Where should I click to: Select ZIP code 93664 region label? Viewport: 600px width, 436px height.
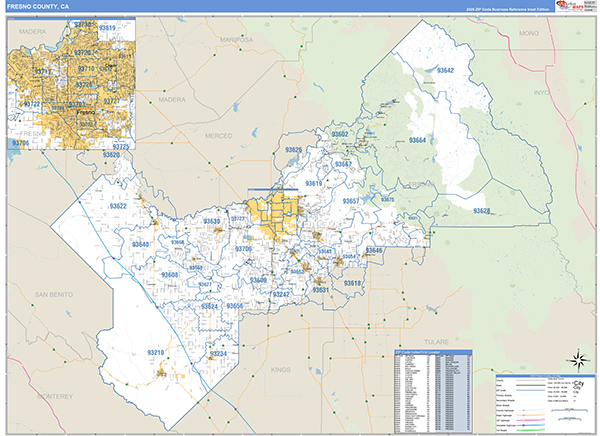click(x=415, y=140)
